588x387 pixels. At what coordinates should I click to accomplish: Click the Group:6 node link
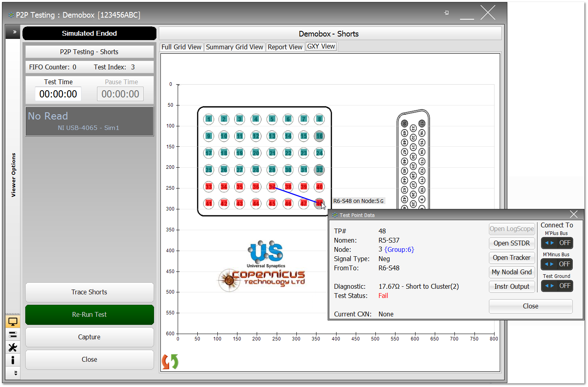coord(399,249)
